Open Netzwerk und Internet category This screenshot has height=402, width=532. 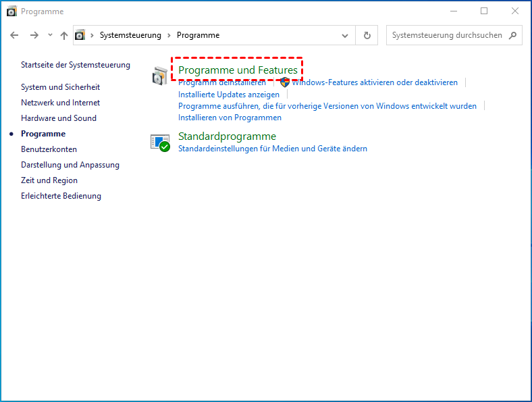click(60, 103)
